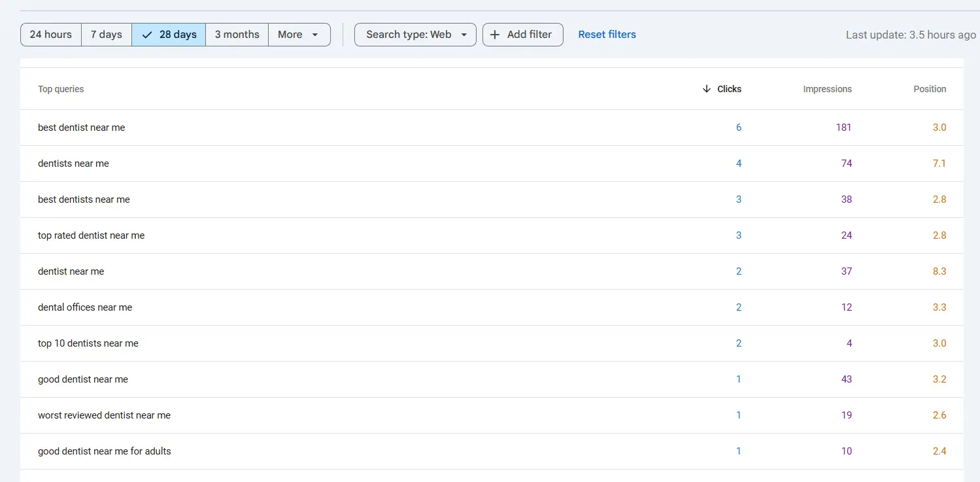Click the Reset filters link

click(607, 35)
